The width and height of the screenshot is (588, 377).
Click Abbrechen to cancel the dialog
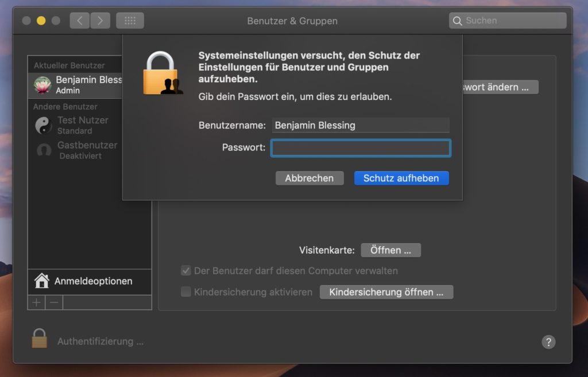coord(310,178)
